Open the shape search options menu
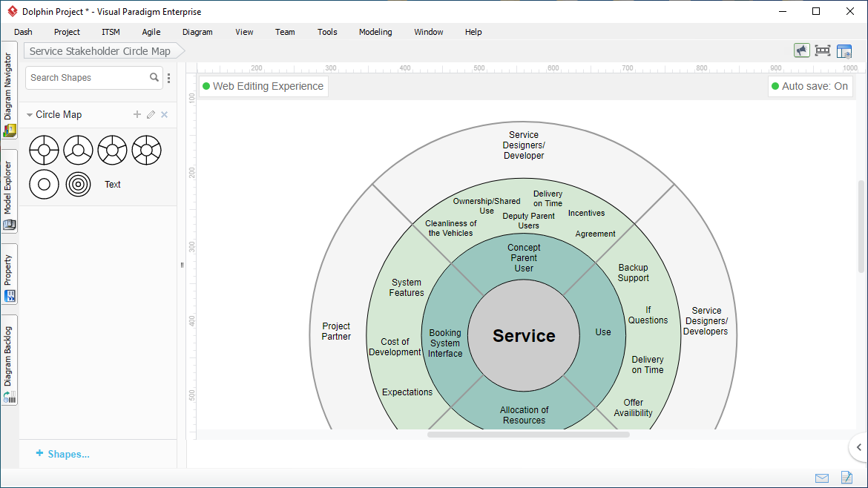 pos(169,78)
